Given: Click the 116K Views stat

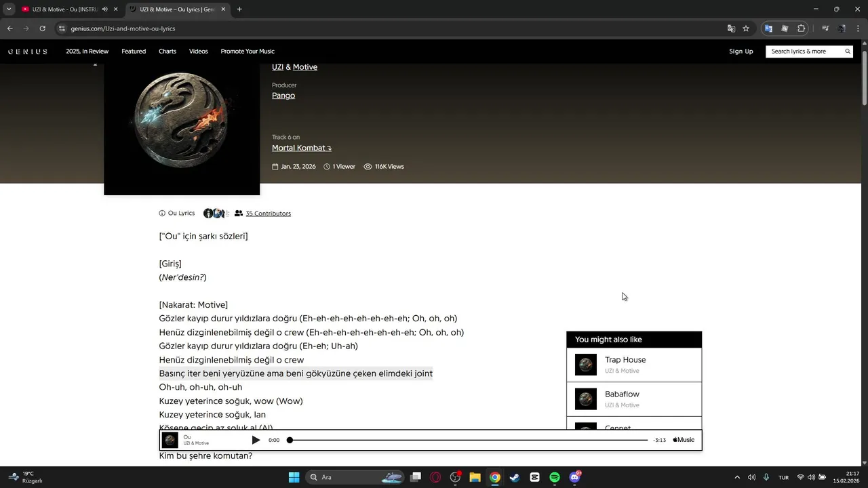Looking at the screenshot, I should [x=384, y=167].
